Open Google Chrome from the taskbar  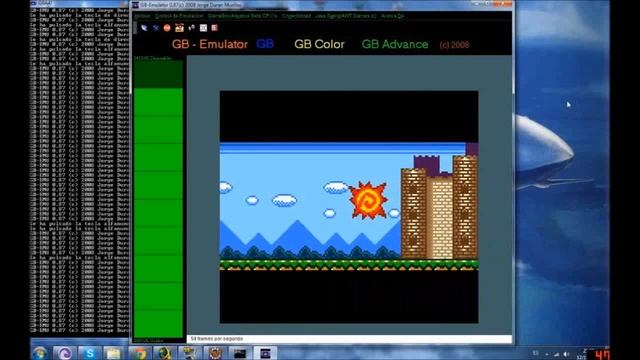pos(139,353)
